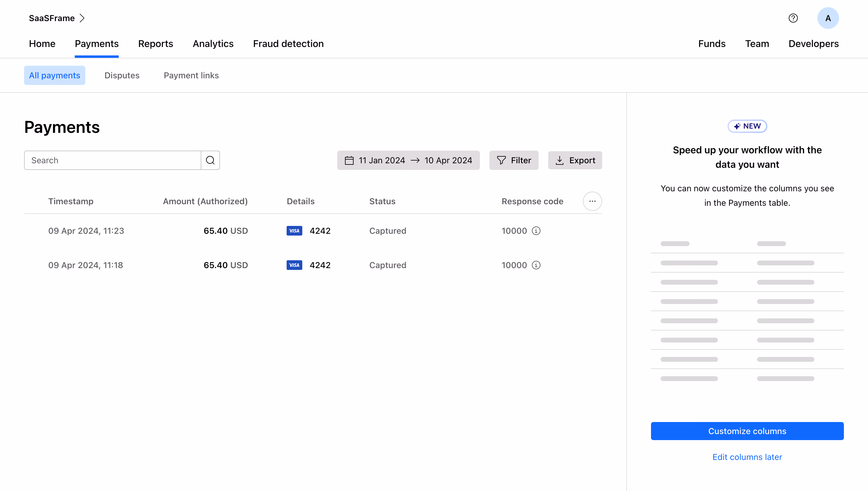Go to the Home tab
The width and height of the screenshot is (868, 491).
pyautogui.click(x=42, y=44)
